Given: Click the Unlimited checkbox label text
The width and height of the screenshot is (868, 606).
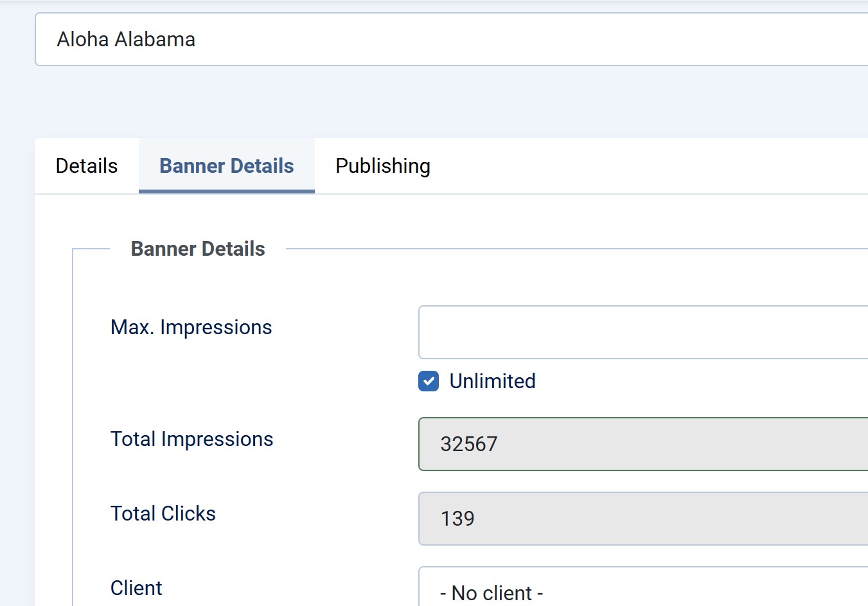Looking at the screenshot, I should pos(492,381).
